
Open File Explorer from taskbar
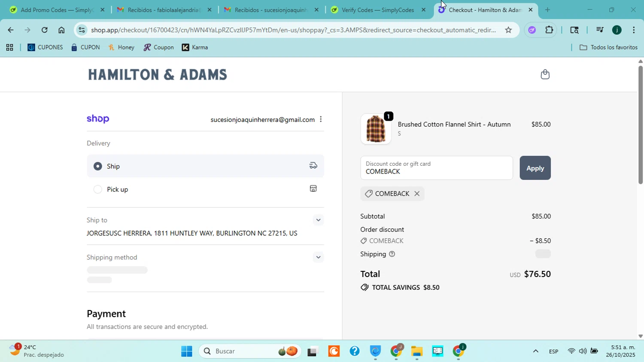pyautogui.click(x=416, y=351)
